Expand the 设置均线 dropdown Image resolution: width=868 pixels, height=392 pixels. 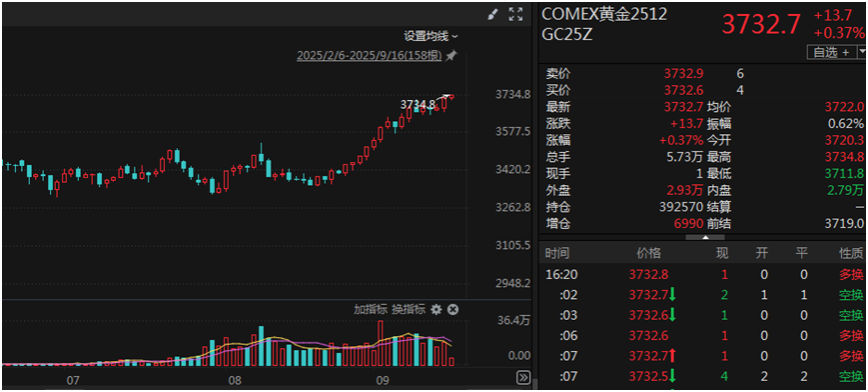pyautogui.click(x=431, y=37)
